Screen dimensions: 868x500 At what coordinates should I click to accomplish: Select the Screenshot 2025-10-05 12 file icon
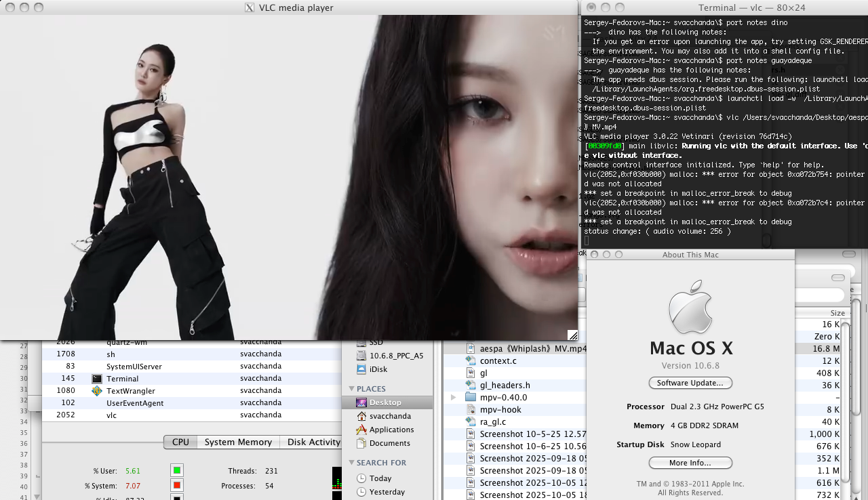[x=471, y=482]
